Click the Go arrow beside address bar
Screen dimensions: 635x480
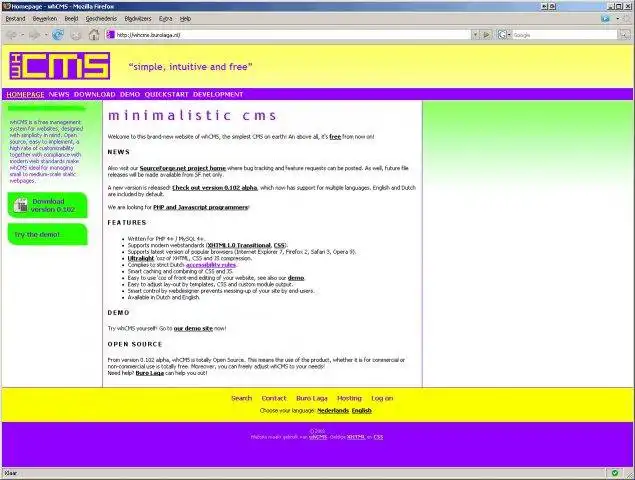click(486, 35)
